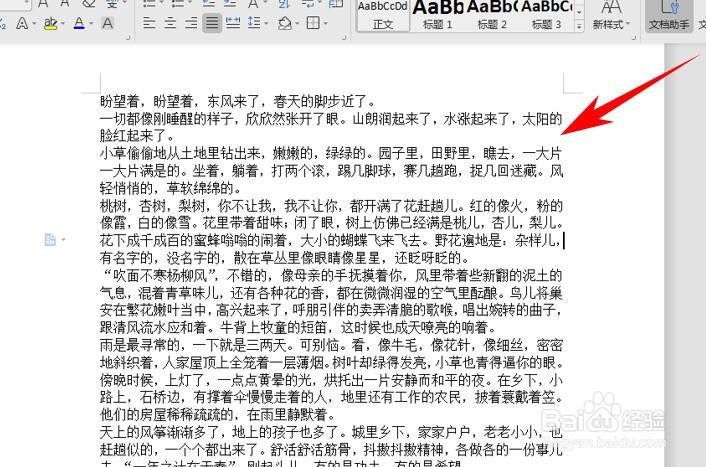The width and height of the screenshot is (706, 467).
Task: Click line beginning 有名字的，没名字的
Action: coord(285,258)
